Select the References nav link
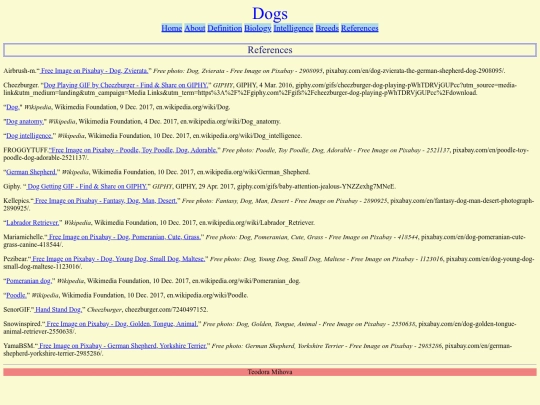This screenshot has width=540, height=405. (360, 28)
